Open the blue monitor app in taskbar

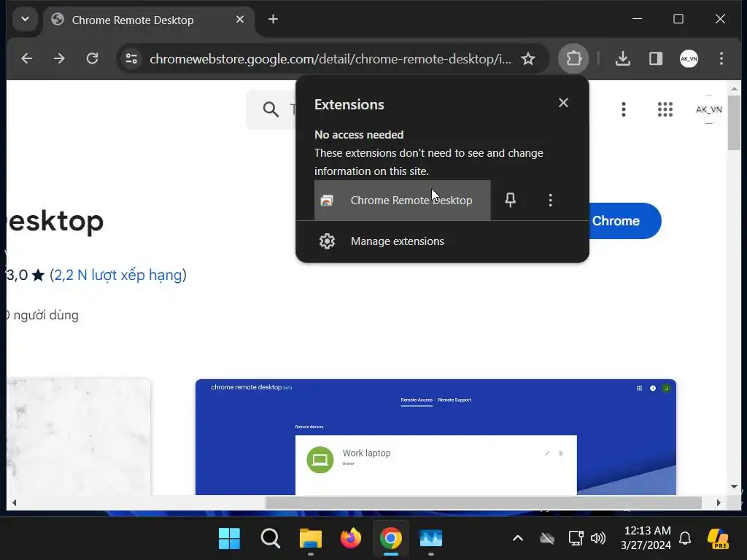click(430, 539)
